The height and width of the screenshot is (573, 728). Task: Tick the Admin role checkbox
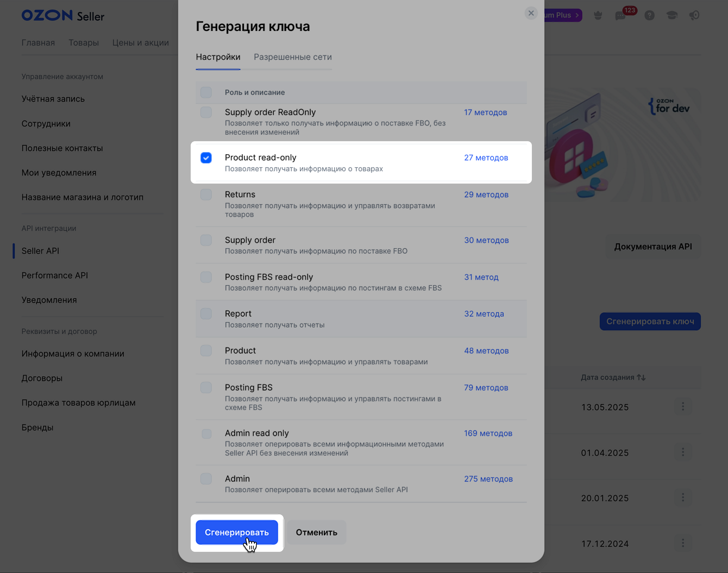point(206,479)
